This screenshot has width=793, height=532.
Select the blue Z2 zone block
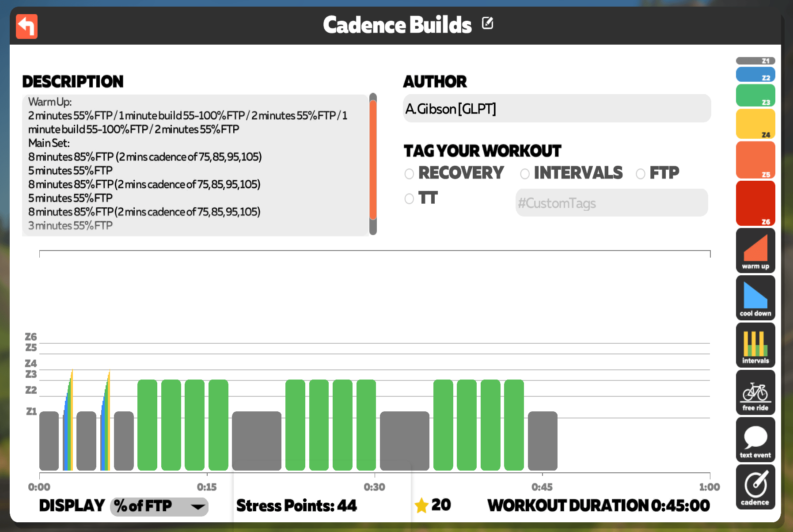coord(755,74)
